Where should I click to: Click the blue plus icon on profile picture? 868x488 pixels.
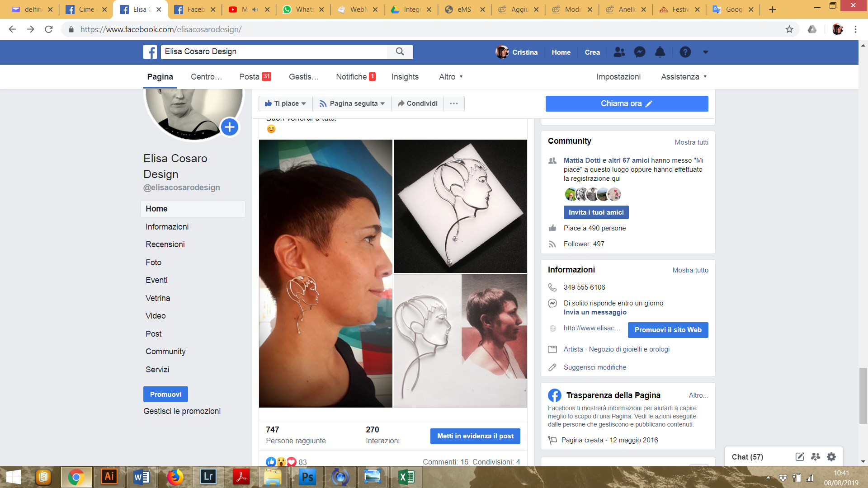click(x=230, y=127)
